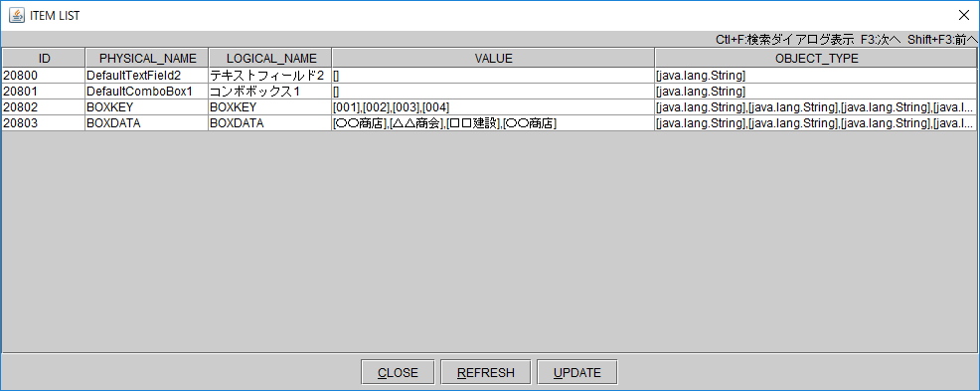
Task: Click the OBJECT_TYPE cell of row 20802
Action: pos(816,107)
